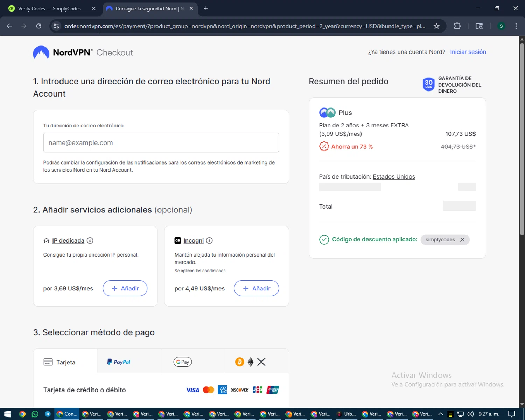
Task: Click the NordVPN logo
Action: click(63, 52)
